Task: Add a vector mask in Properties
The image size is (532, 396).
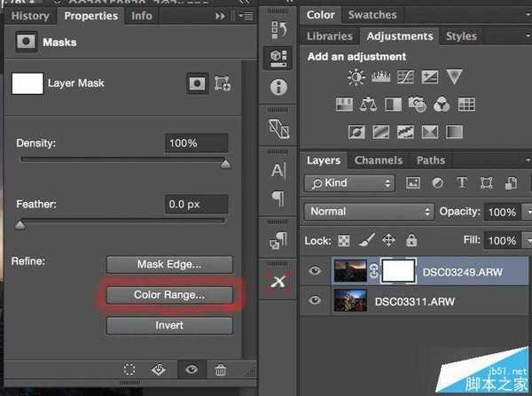Action: coord(223,84)
